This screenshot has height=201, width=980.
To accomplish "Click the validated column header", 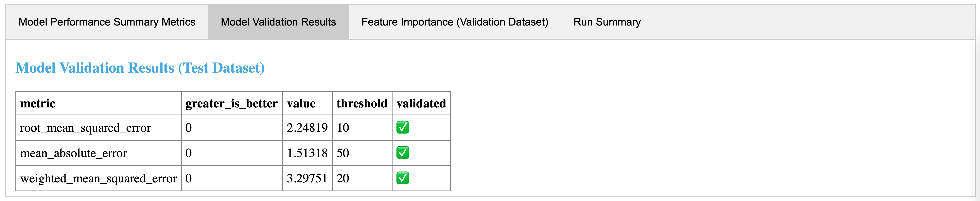I will coord(421,103).
